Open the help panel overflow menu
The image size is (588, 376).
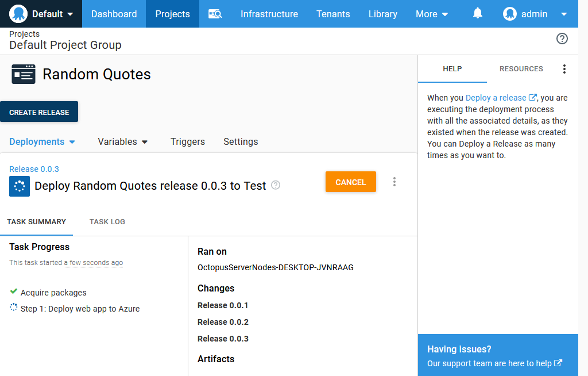point(564,69)
